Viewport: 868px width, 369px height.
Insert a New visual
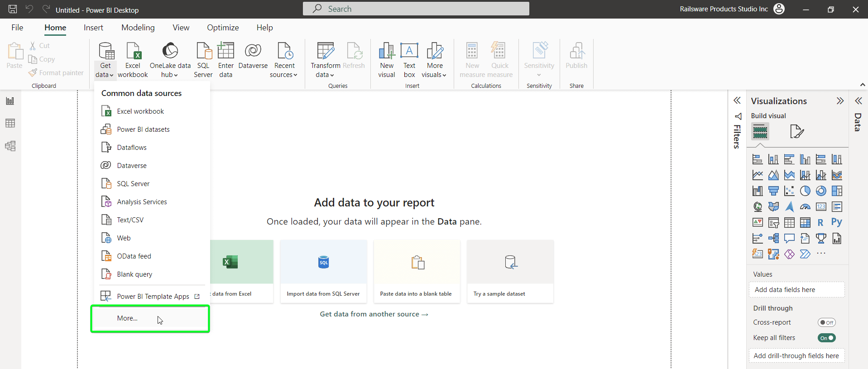[x=387, y=60]
